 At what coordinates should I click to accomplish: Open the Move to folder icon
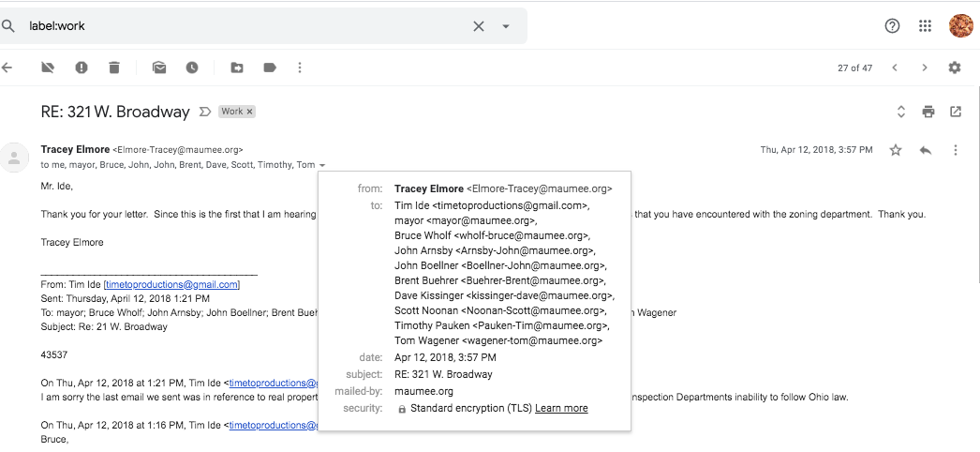pyautogui.click(x=237, y=68)
